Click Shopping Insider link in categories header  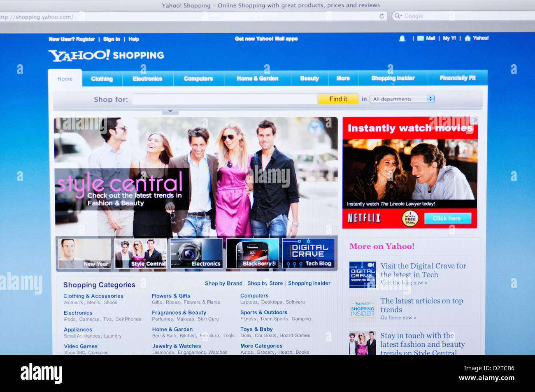309,283
